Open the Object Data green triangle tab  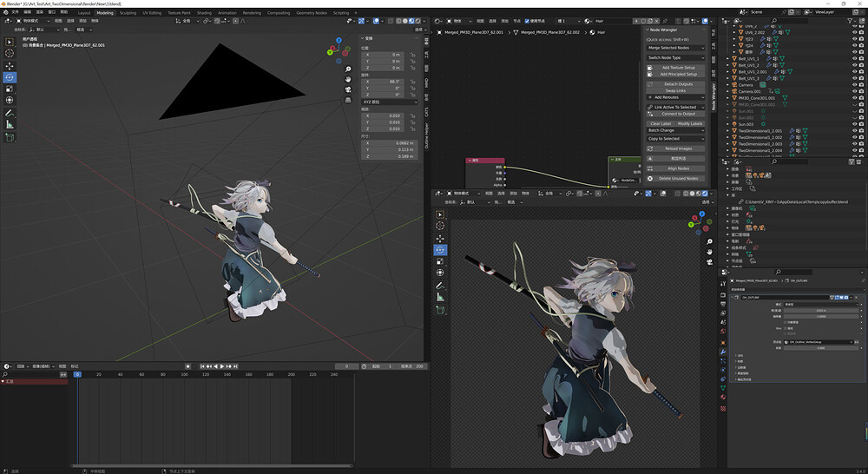point(723,388)
